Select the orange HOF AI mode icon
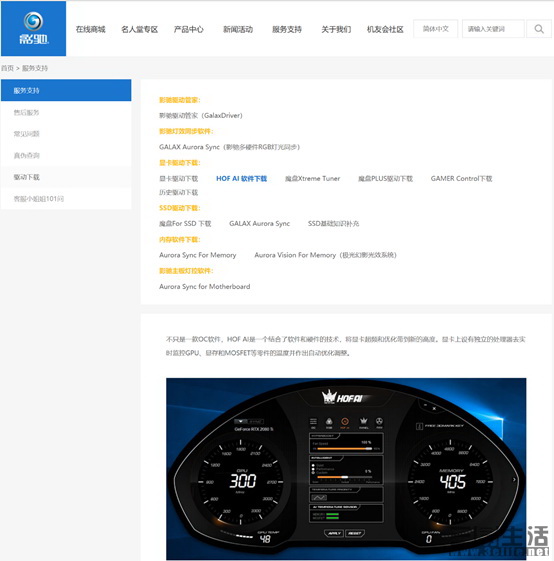Viewport: 554px width, 561px height. point(345,421)
